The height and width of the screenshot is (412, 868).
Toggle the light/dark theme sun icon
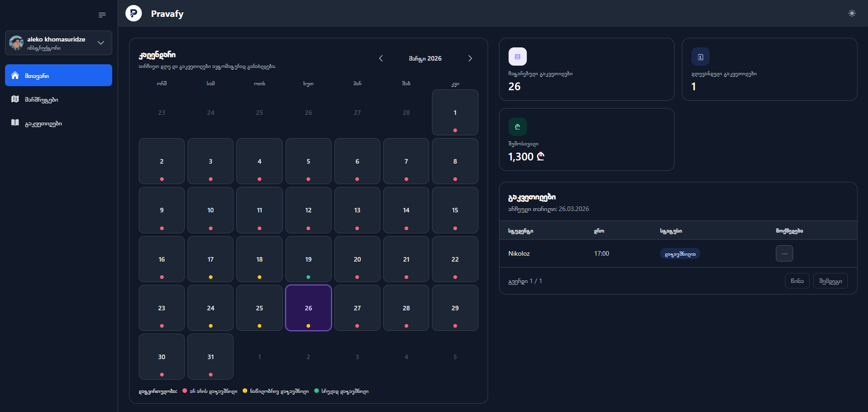pos(852,13)
